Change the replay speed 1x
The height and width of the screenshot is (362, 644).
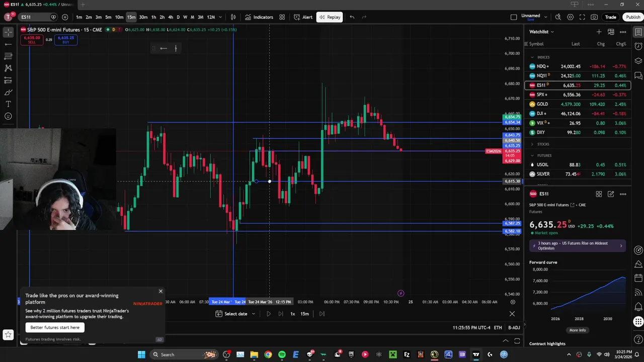(292, 314)
